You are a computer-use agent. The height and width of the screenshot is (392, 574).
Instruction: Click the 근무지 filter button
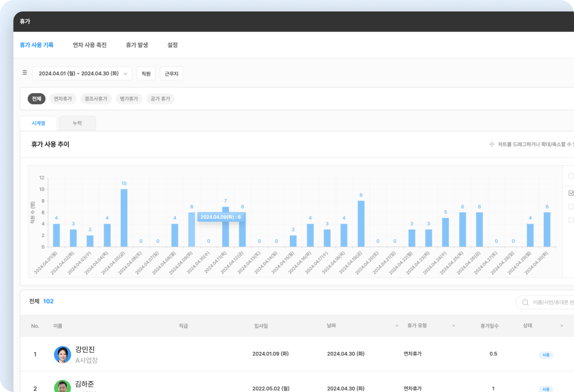(x=171, y=74)
